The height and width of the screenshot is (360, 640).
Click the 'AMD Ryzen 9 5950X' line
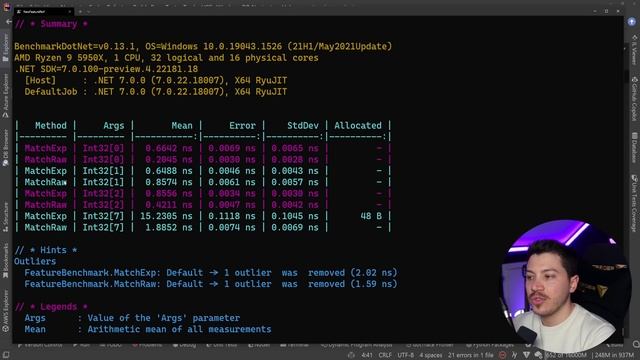pos(166,58)
